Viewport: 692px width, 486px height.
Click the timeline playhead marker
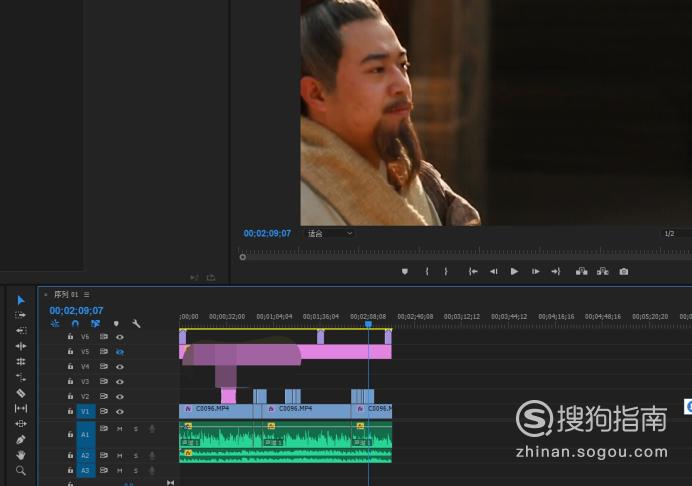click(368, 324)
